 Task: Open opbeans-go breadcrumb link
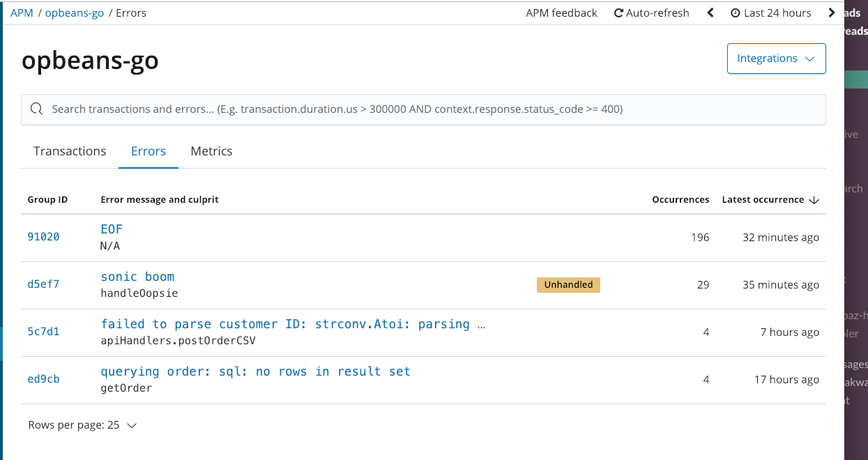pos(75,13)
